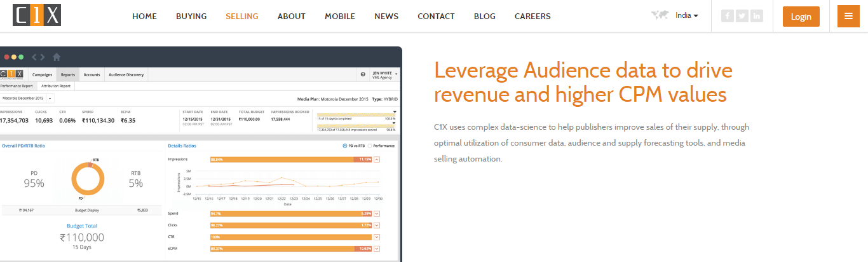Open the BLOG link
868x262 pixels.
484,17
